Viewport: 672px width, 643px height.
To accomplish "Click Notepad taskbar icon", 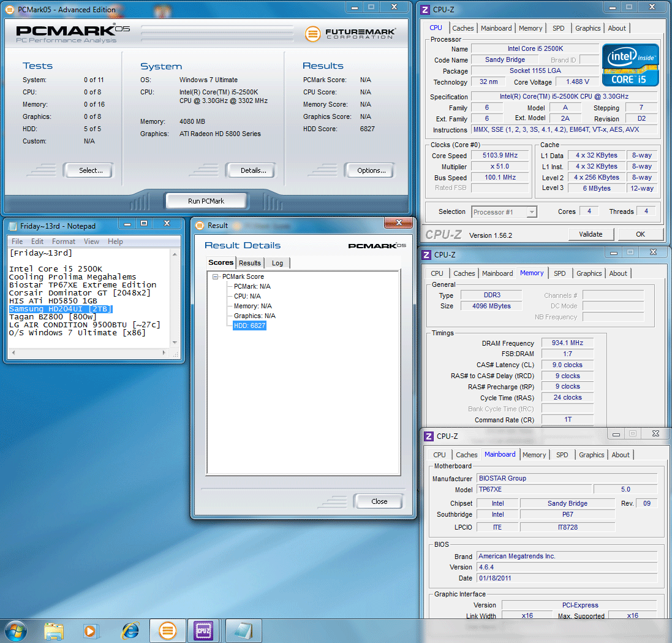I will click(244, 630).
